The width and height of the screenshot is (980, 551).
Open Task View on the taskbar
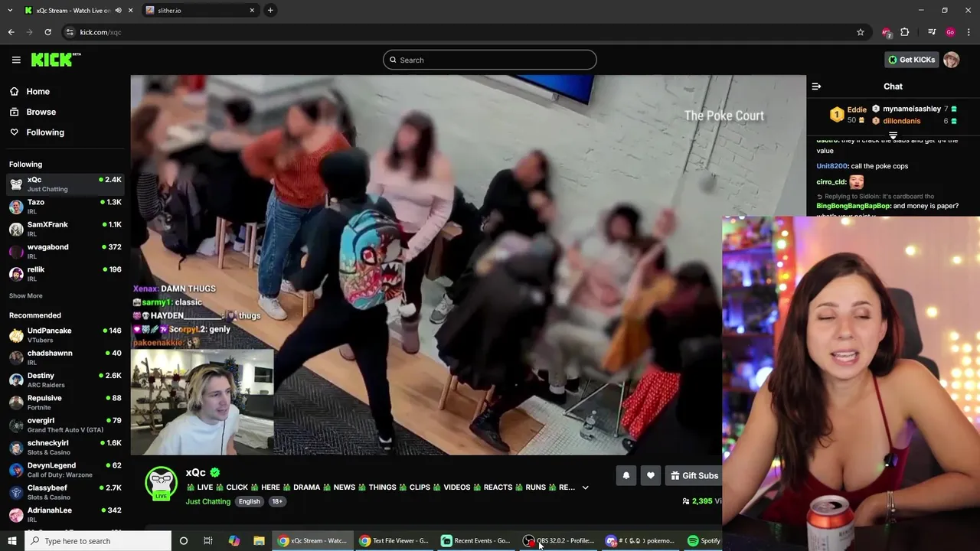click(x=207, y=541)
